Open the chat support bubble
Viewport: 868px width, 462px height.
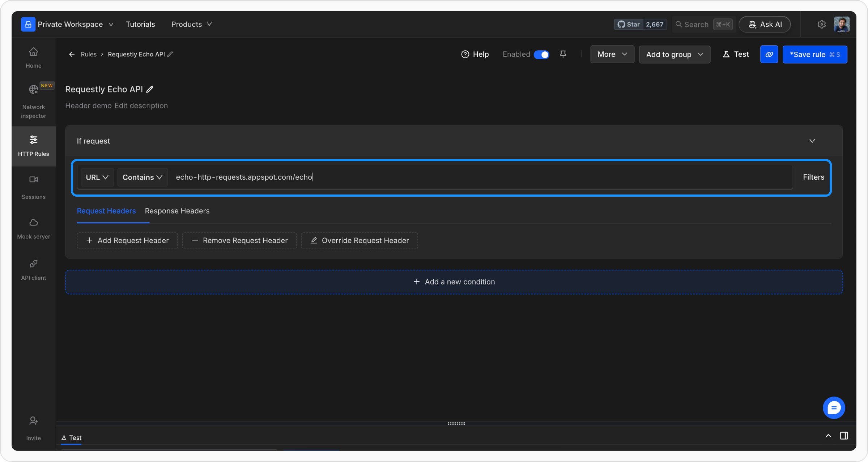(x=834, y=408)
